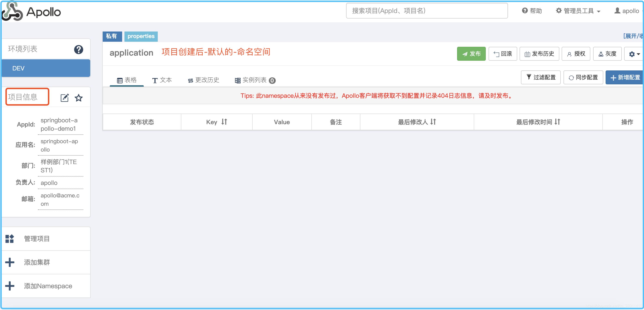Click the instance count badge 0

[x=272, y=81]
